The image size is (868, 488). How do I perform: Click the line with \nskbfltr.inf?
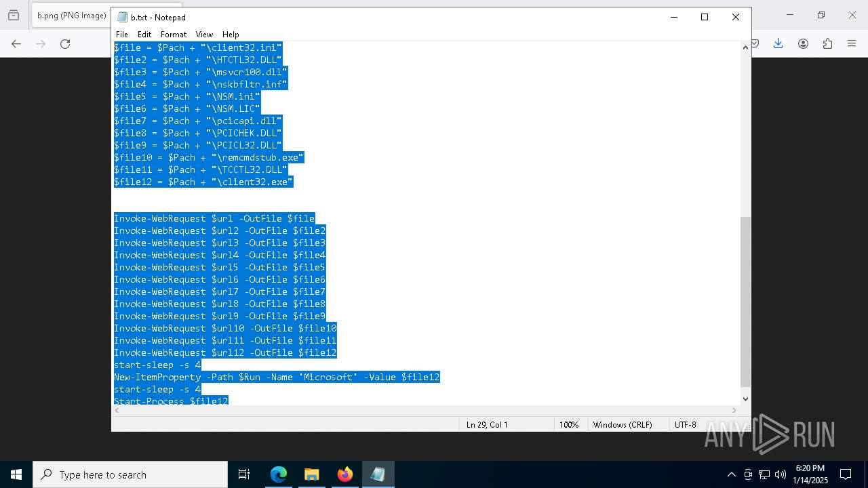pyautogui.click(x=201, y=84)
